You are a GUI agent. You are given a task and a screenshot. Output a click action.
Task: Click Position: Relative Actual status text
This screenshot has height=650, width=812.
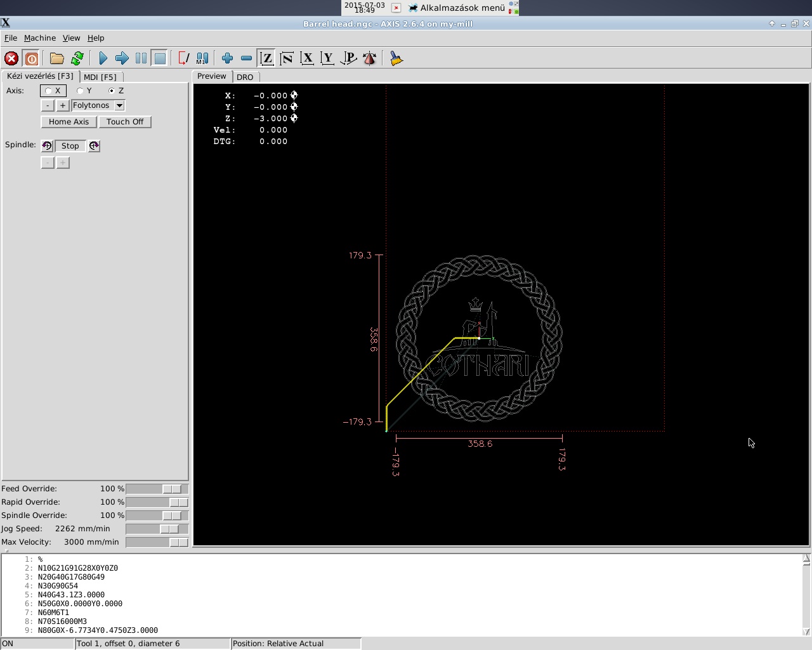(x=278, y=644)
